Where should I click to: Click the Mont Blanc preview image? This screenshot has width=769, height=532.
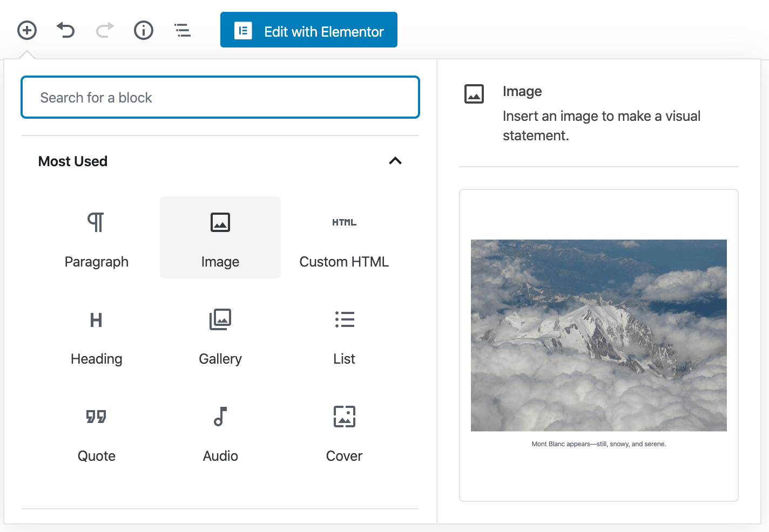point(598,335)
